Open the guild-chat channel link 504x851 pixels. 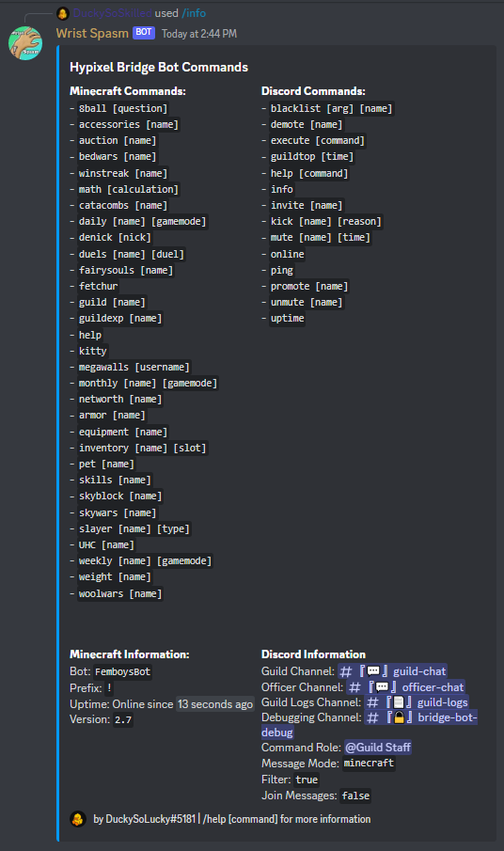[x=393, y=671]
